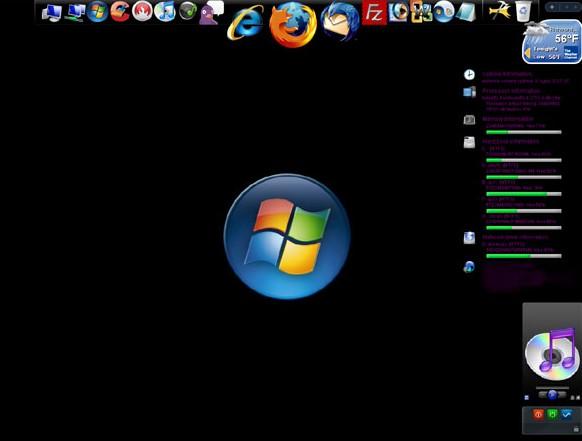Image resolution: width=582 pixels, height=441 pixels.
Task: Click the 56°F temperature reading
Action: pos(566,39)
